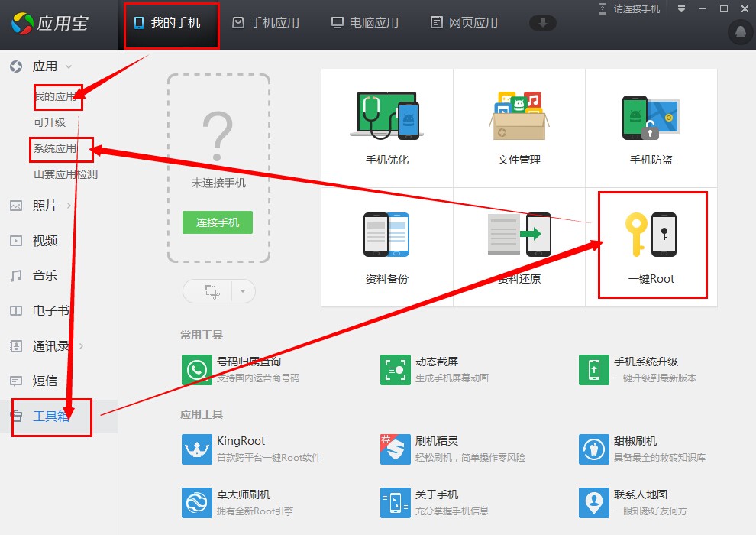
Task: Open the 手机优化 phone optimization tool
Action: (387, 128)
